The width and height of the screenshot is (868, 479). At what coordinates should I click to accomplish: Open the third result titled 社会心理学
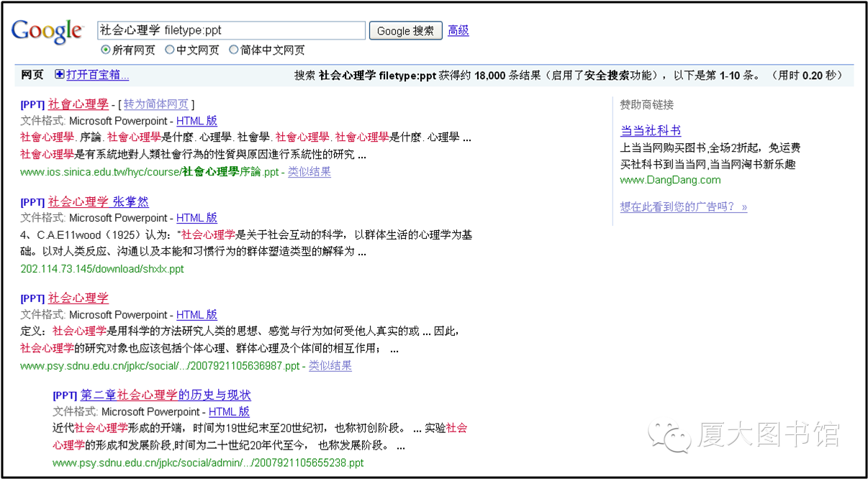(78, 298)
